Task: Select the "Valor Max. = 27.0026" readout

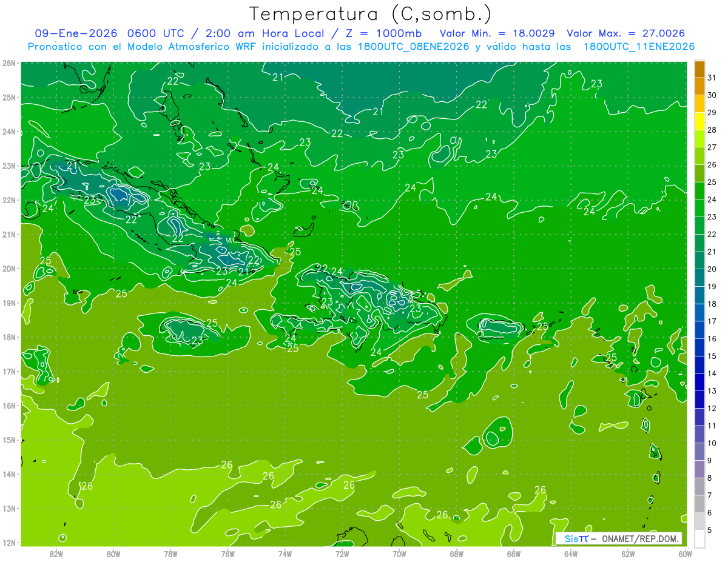Action: coord(625,33)
